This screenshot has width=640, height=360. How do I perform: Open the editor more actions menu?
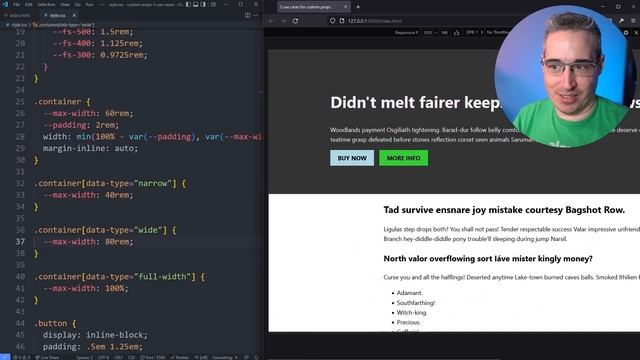coord(256,15)
